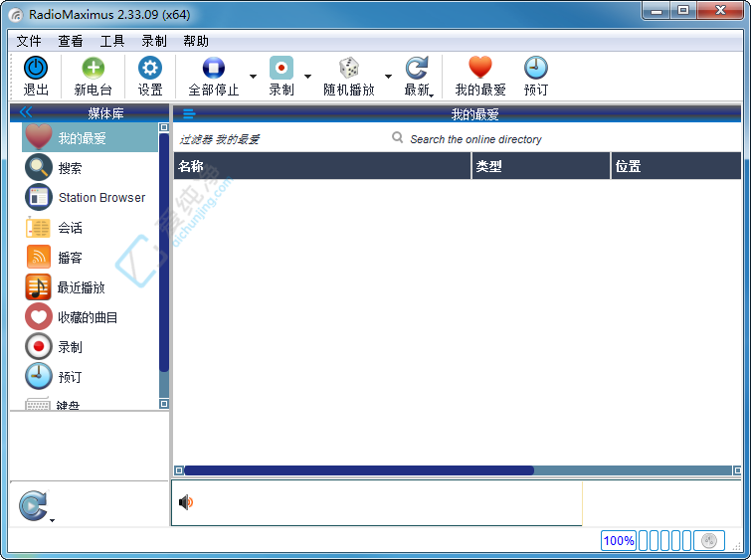Expand the dropdown arrow next to 随机播放
Viewport: 751px width, 560px height.
point(388,77)
